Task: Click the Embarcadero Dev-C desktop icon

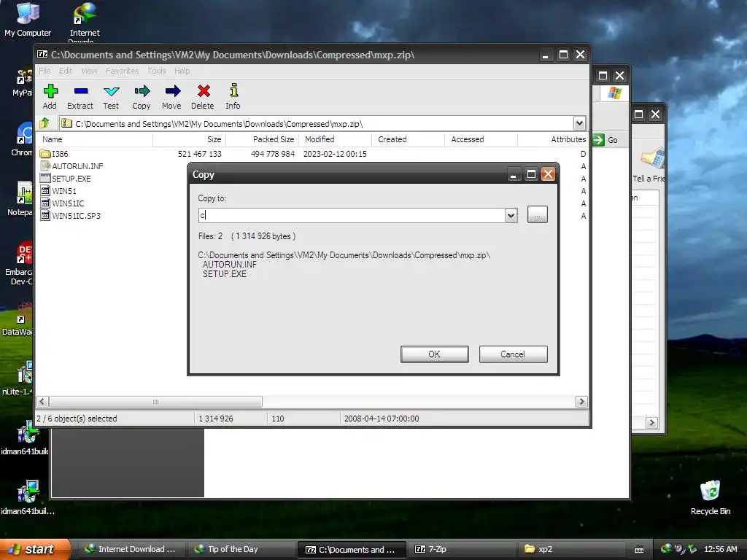Action: coord(19,262)
